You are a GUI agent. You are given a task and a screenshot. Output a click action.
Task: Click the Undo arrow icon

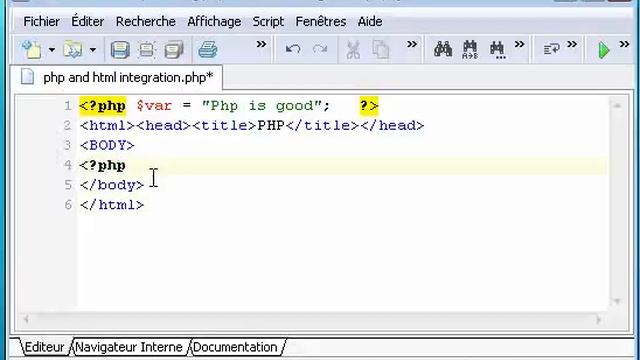[293, 50]
